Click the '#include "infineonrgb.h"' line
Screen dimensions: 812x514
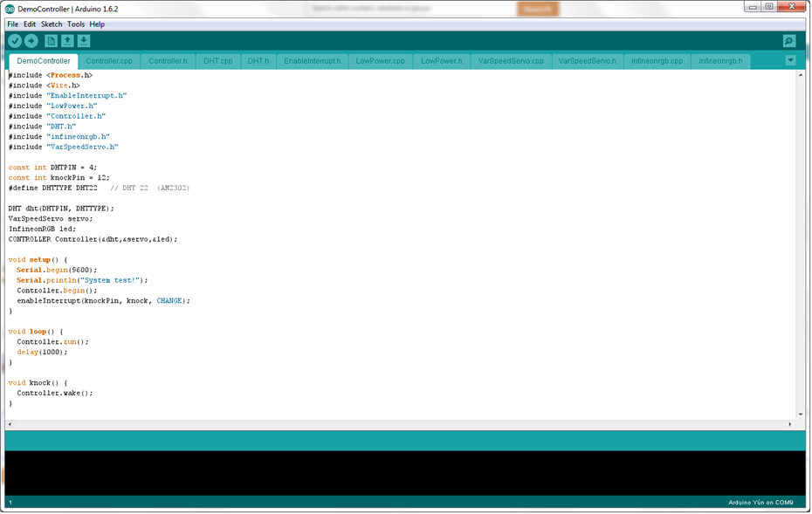[59, 137]
